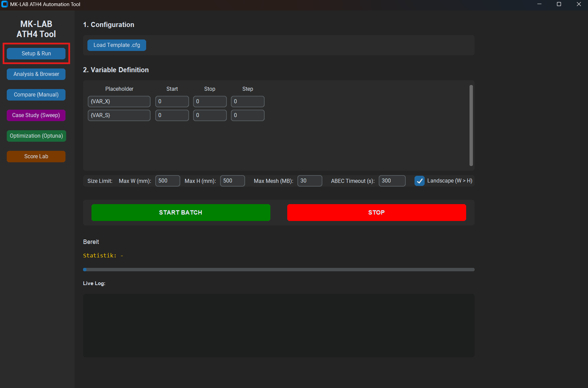
Task: Toggle the Landscape (W > H) checkbox
Action: pos(420,181)
